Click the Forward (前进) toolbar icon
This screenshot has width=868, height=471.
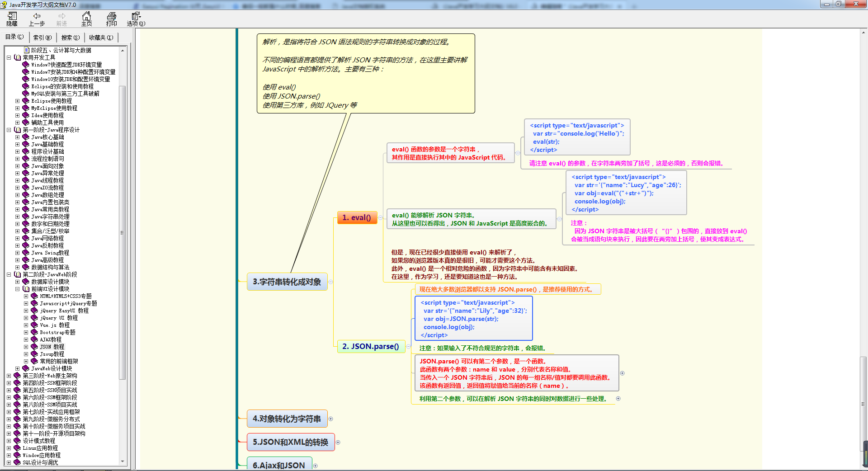[x=61, y=19]
